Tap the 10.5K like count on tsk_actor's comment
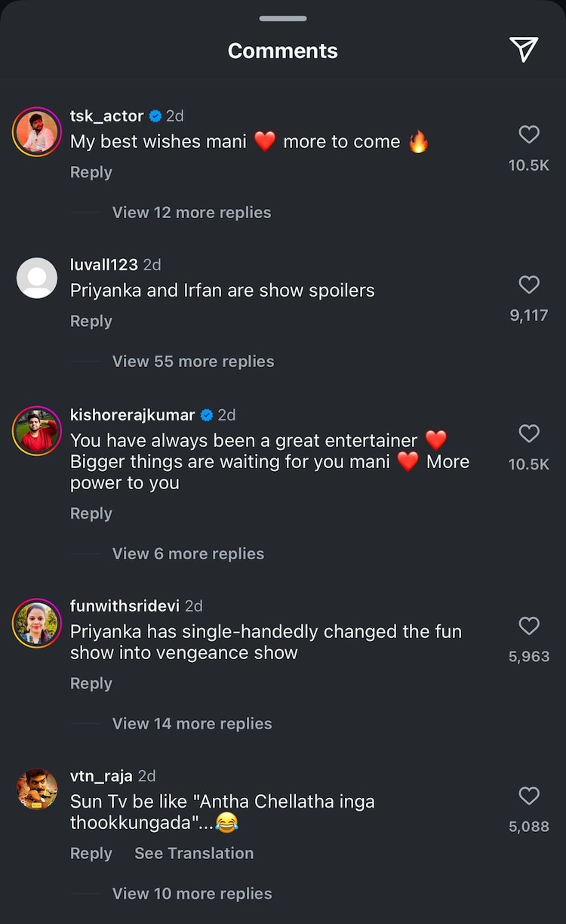 pyautogui.click(x=529, y=165)
